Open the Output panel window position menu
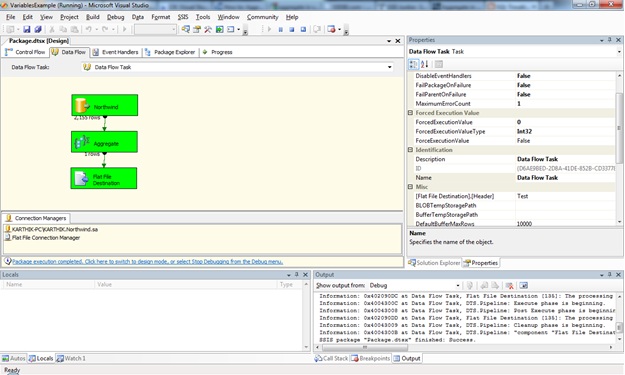The height and width of the screenshot is (375, 625). (601, 275)
